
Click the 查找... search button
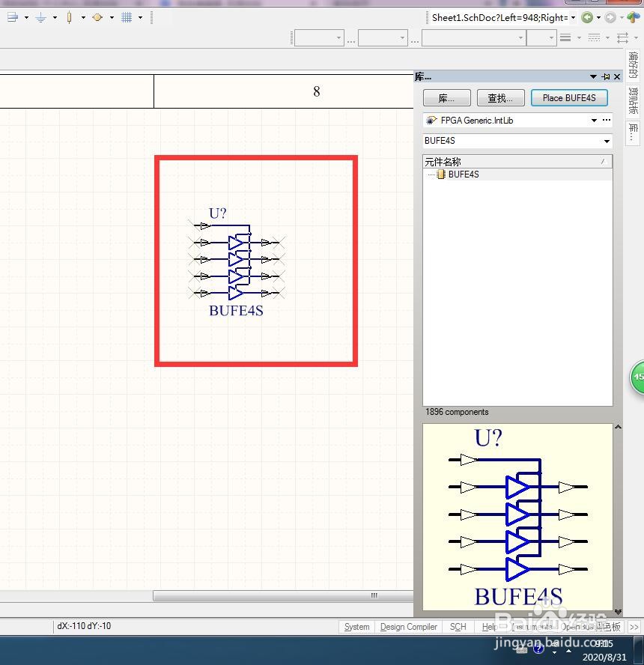point(500,98)
